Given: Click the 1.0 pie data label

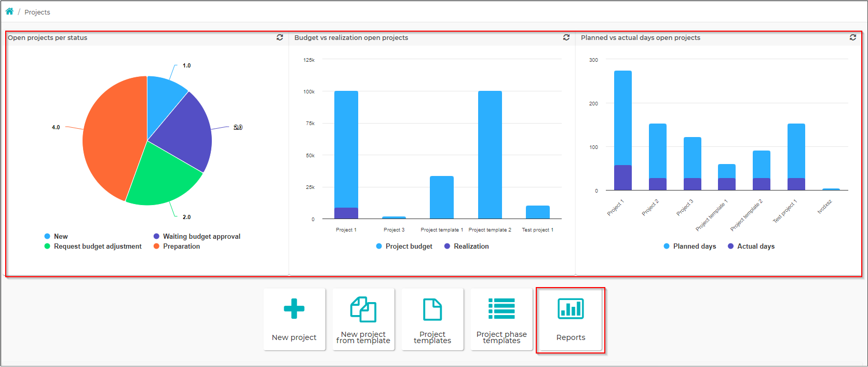Looking at the screenshot, I should [187, 65].
